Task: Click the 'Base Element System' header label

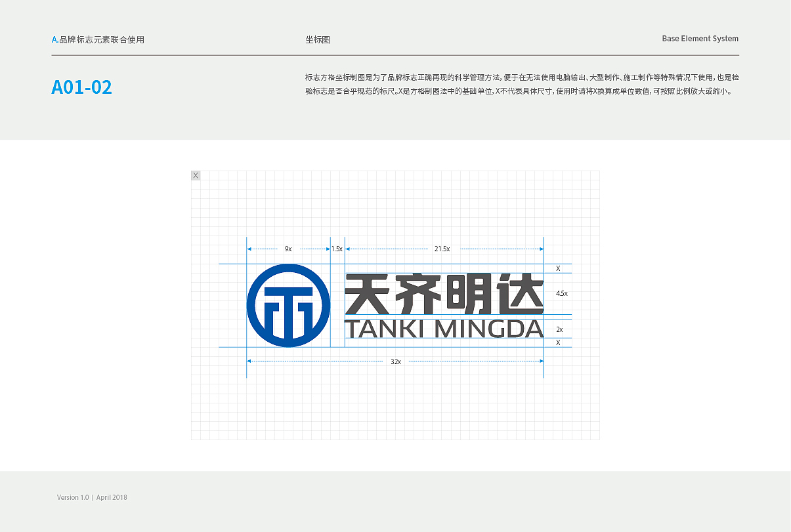Action: pyautogui.click(x=700, y=39)
